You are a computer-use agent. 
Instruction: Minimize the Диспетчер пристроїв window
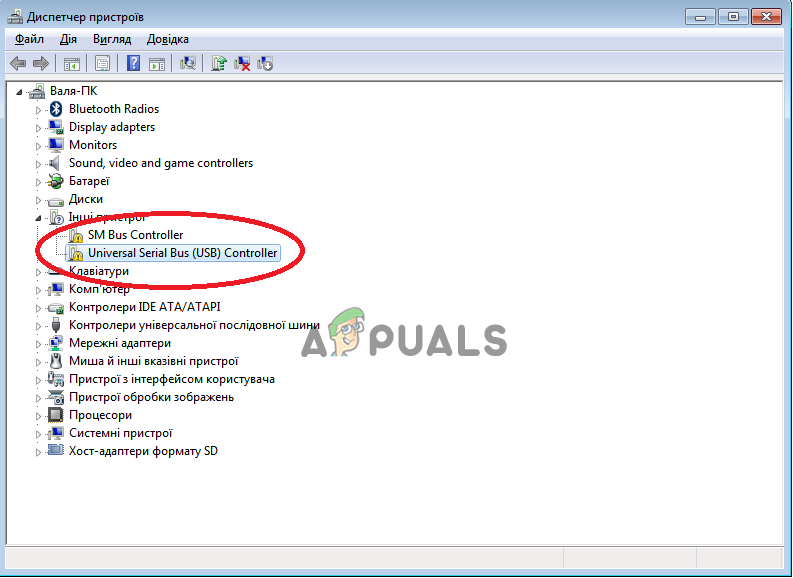700,17
